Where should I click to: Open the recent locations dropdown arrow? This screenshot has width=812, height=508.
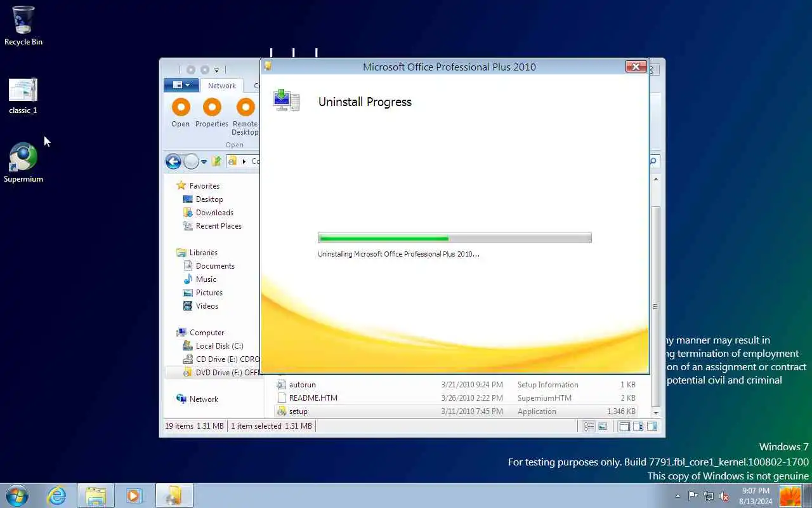pos(204,162)
